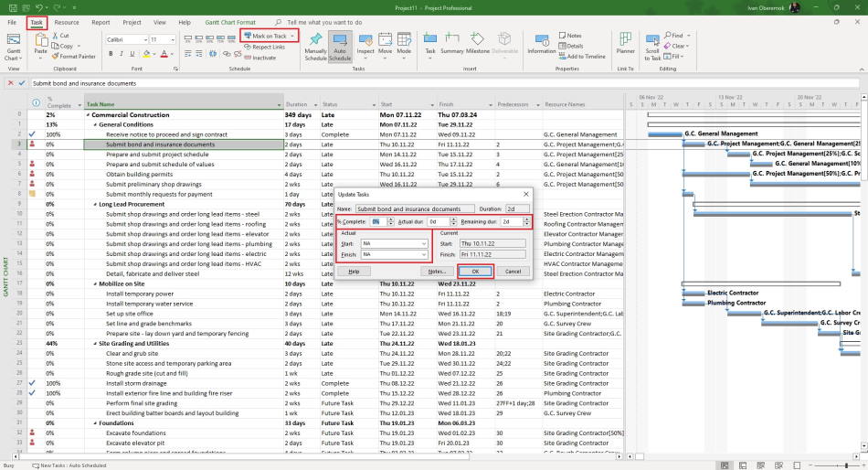The width and height of the screenshot is (868, 470).
Task: Mark task 75% complete in Schedule group
Action: 221,39
